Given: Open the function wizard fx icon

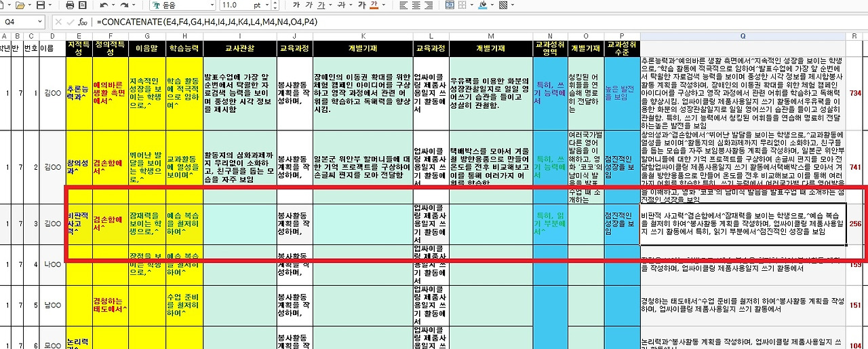Looking at the screenshot, I should [x=83, y=22].
